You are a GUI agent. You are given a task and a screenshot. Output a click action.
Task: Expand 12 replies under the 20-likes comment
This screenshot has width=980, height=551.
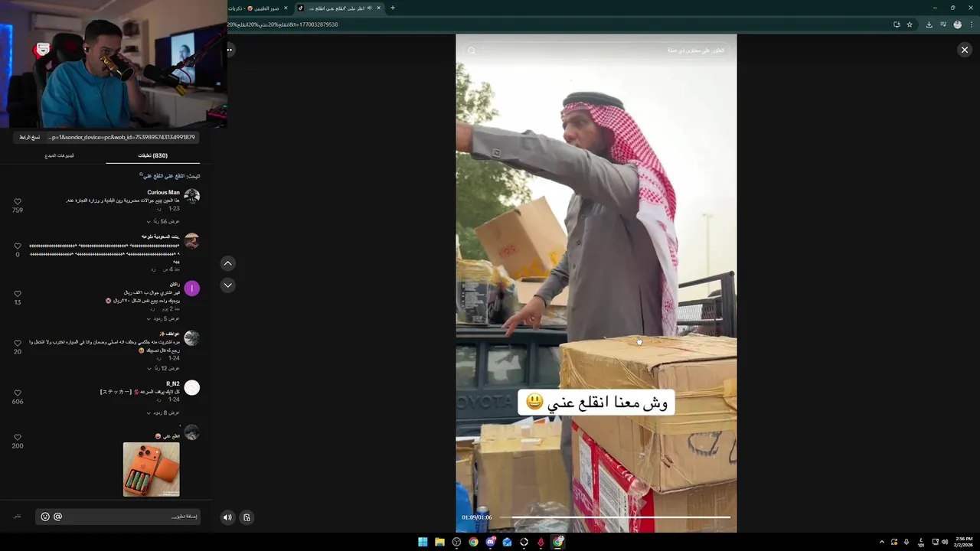point(163,368)
